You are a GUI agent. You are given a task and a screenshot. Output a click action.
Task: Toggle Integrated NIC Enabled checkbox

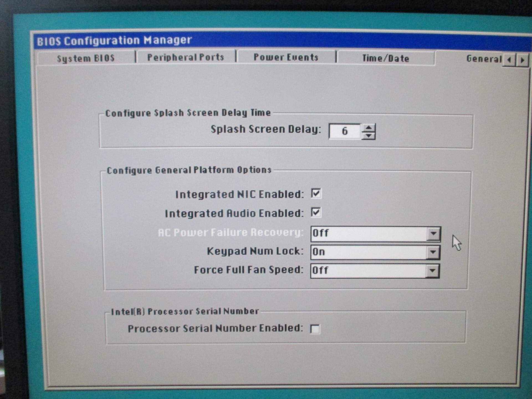[316, 193]
